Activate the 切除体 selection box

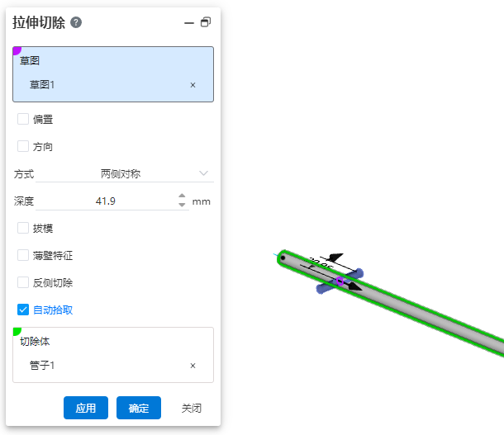pyautogui.click(x=113, y=355)
